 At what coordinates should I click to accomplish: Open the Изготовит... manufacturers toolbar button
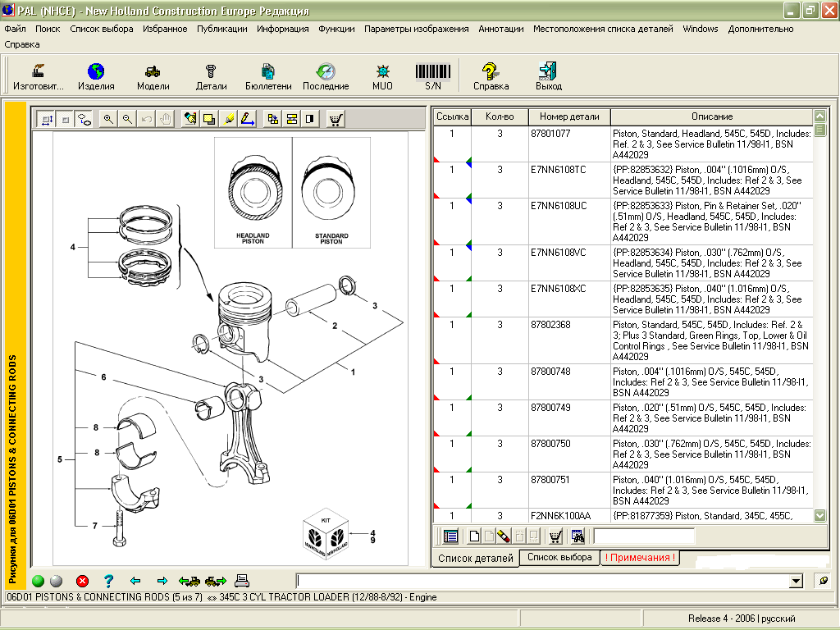38,76
